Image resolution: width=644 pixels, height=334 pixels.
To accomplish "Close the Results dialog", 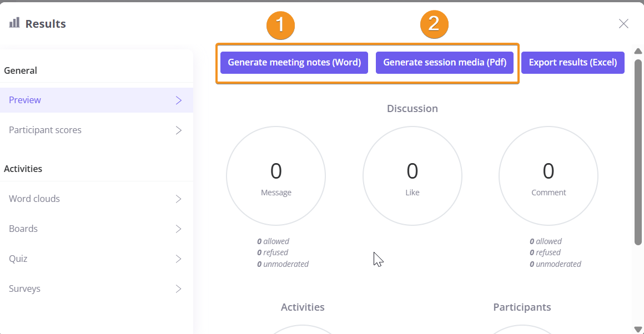I will tap(623, 23).
